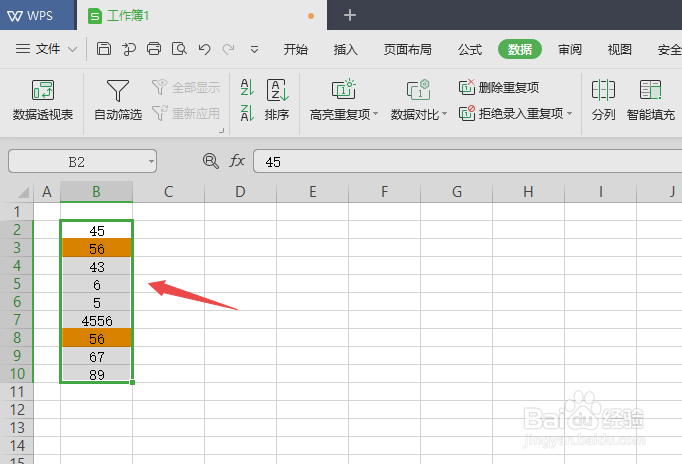This screenshot has height=464, width=682.
Task: Expand the 高亮重复项 dropdown arrow
Action: click(x=375, y=114)
